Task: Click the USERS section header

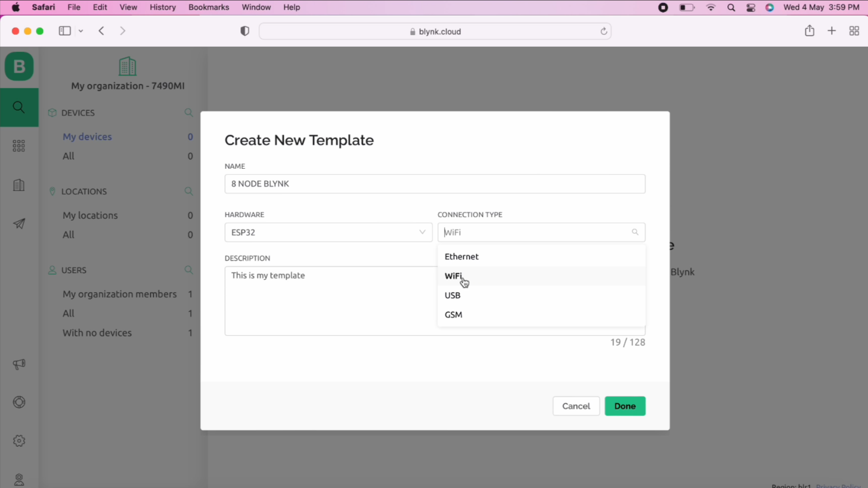Action: pyautogui.click(x=74, y=270)
